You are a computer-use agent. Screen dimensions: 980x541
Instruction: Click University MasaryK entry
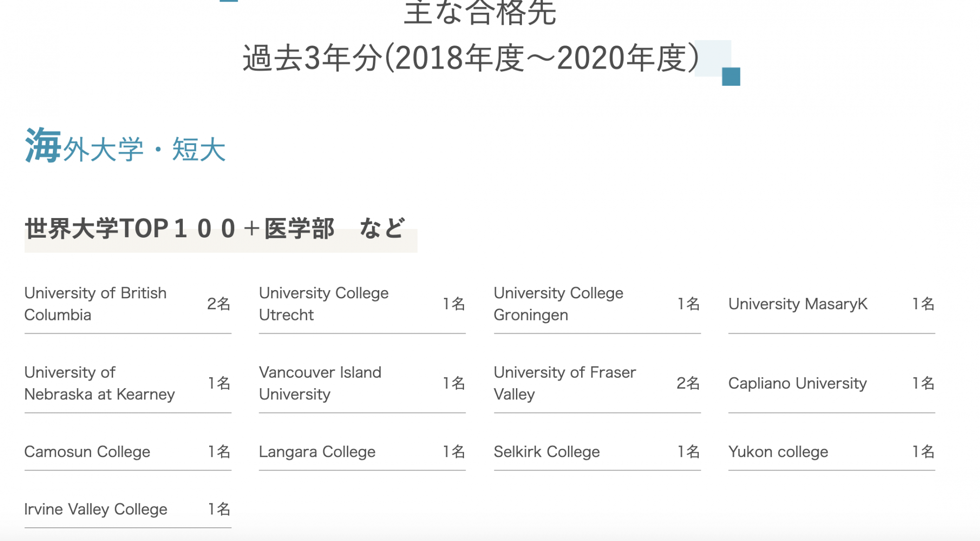(x=798, y=304)
